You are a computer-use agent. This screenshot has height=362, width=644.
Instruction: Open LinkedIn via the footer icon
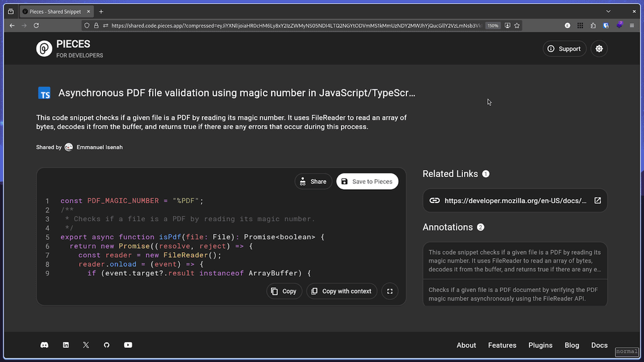click(x=65, y=345)
